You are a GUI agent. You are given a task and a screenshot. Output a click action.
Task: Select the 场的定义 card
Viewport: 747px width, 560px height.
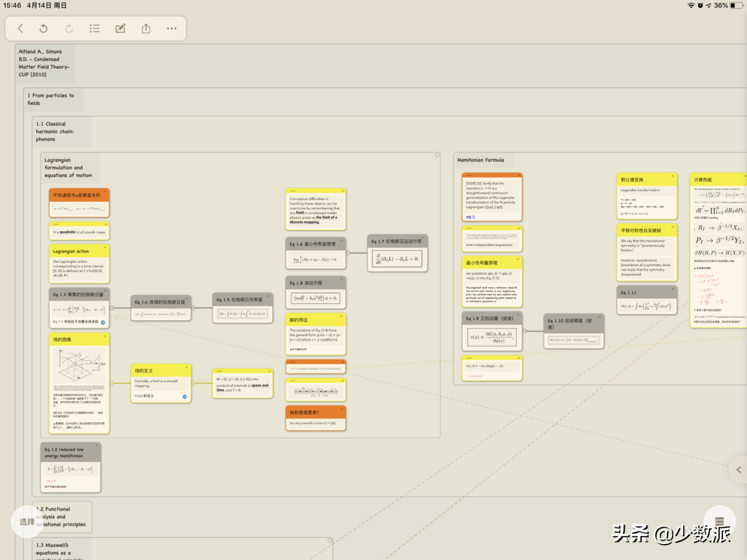[x=161, y=384]
